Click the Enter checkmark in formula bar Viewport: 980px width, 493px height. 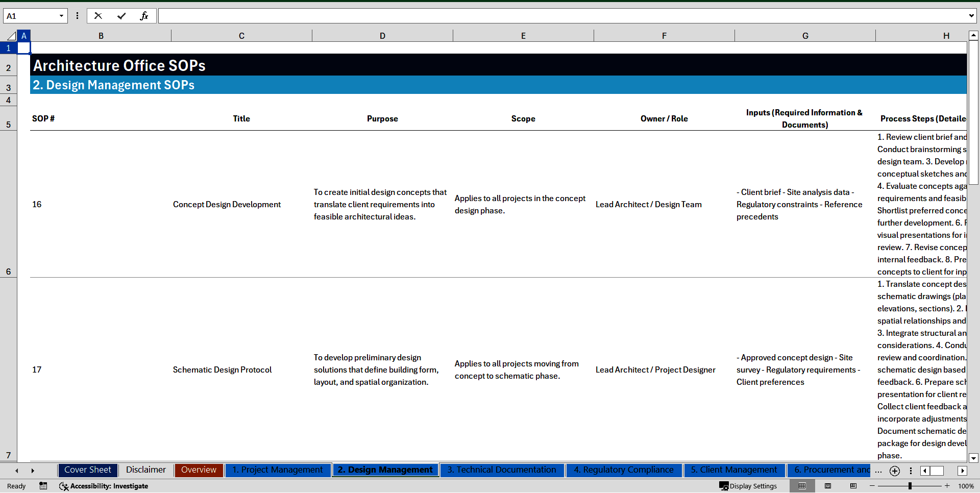pyautogui.click(x=121, y=16)
